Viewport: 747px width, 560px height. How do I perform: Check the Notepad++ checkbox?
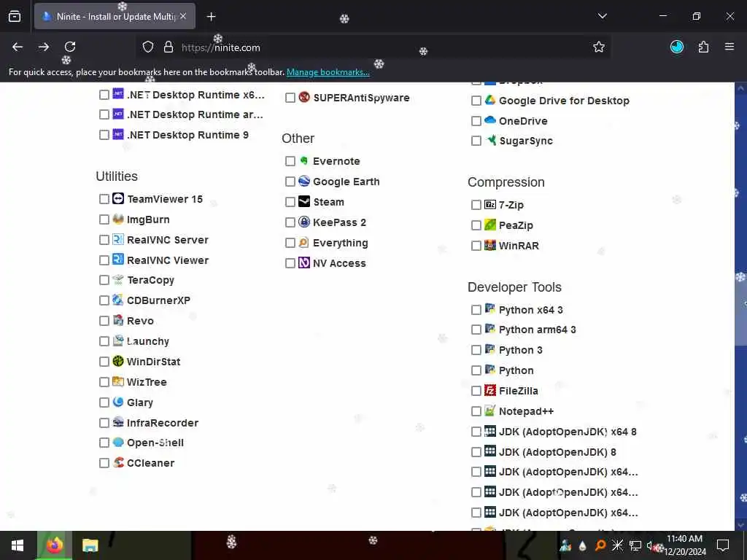[476, 411]
